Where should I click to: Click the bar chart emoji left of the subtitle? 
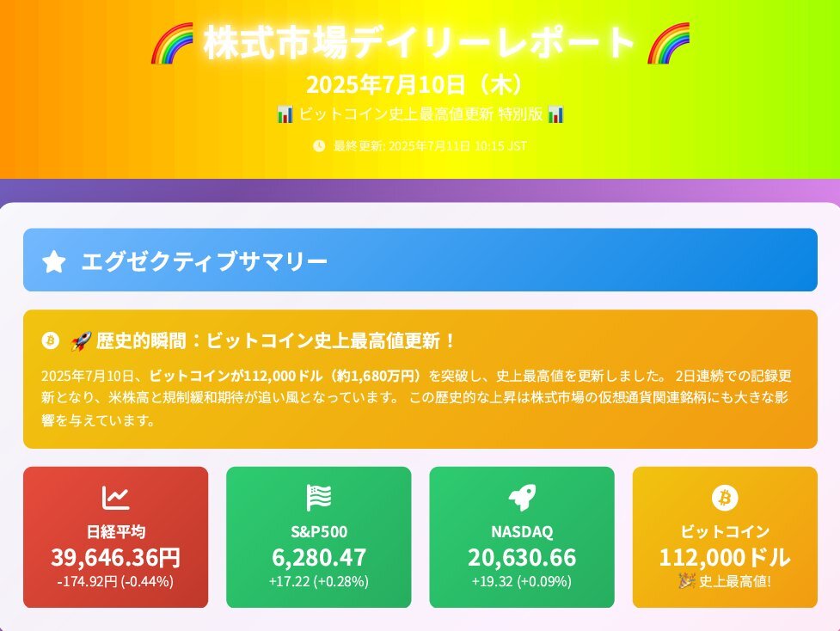click(x=285, y=114)
